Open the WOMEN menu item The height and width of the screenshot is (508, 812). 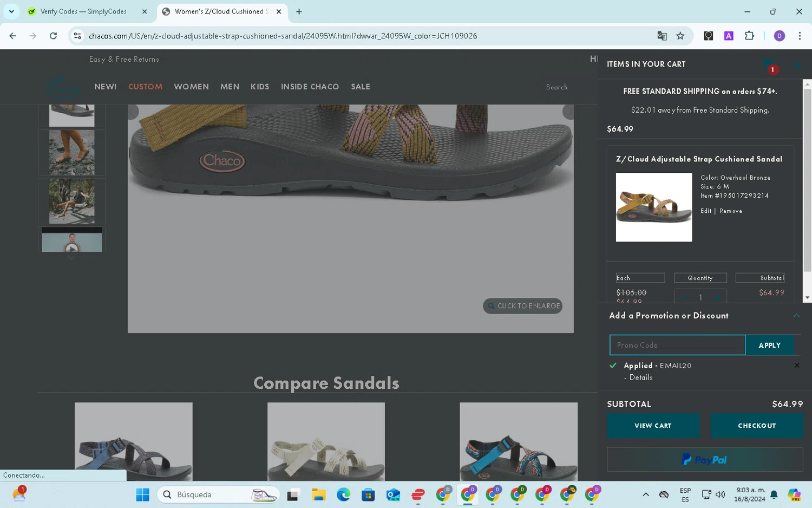click(191, 87)
